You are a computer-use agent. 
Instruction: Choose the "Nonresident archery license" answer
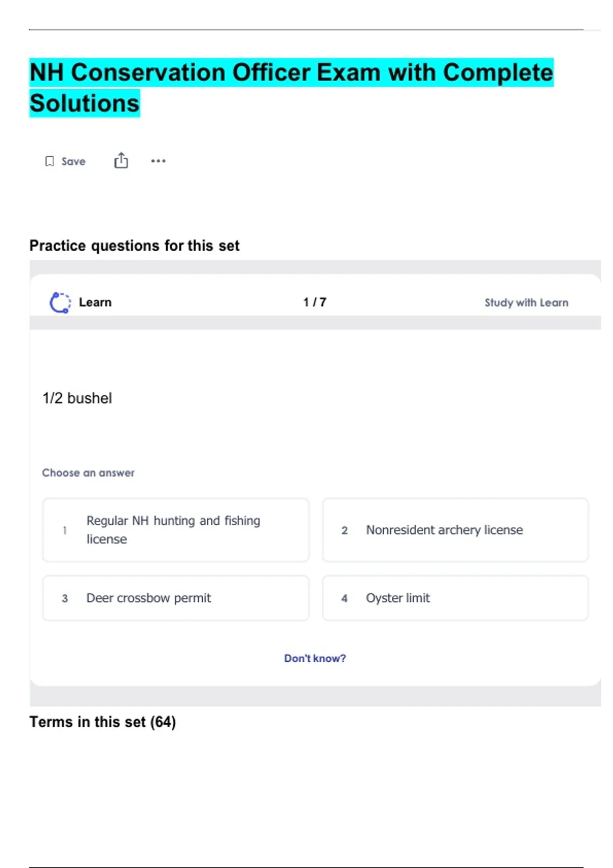[444, 530]
